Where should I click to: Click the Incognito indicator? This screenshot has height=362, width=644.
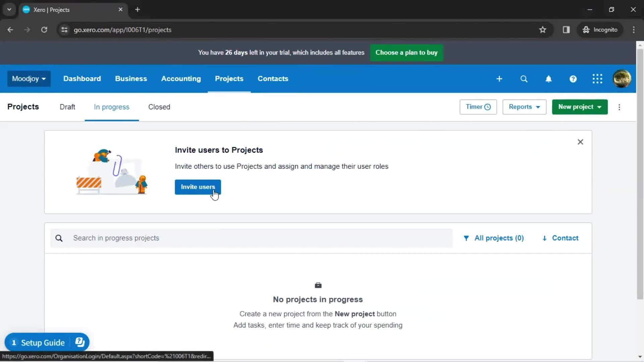(x=600, y=30)
